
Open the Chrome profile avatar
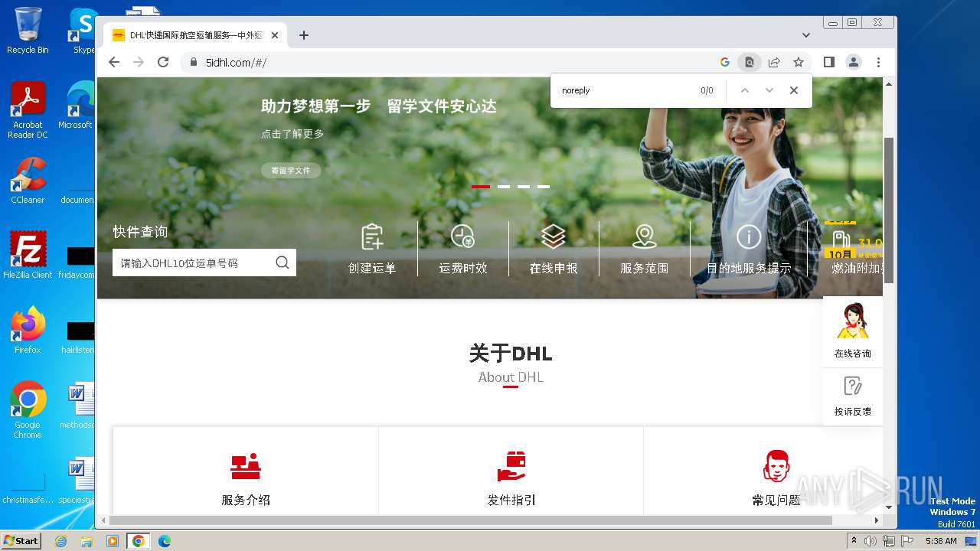point(854,62)
